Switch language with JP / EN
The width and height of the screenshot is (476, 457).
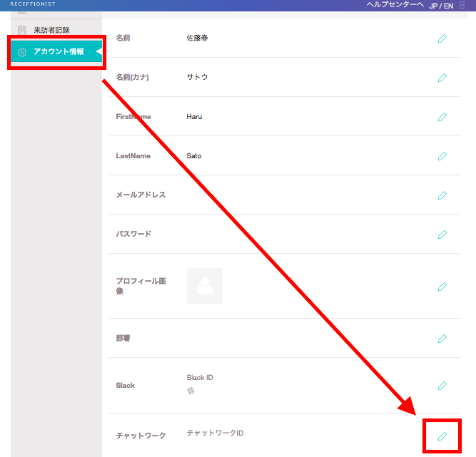[441, 6]
